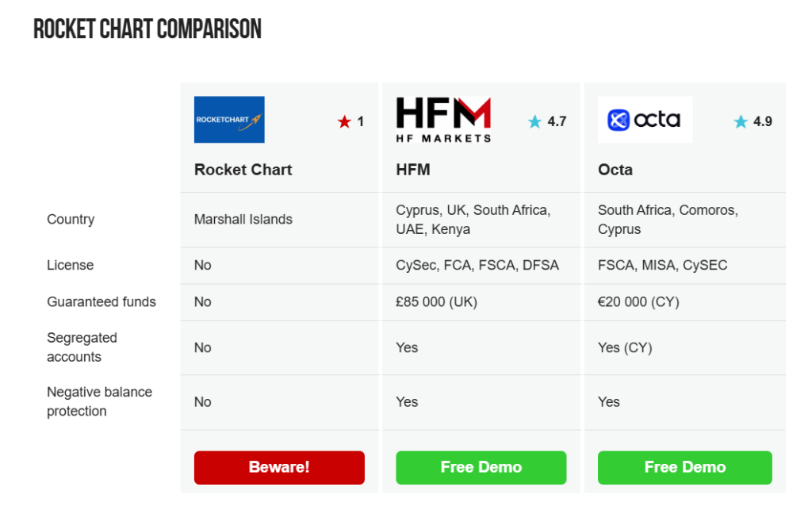Screen dimensions: 812x506
Task: Open the Octa broker name heading
Action: tap(615, 170)
